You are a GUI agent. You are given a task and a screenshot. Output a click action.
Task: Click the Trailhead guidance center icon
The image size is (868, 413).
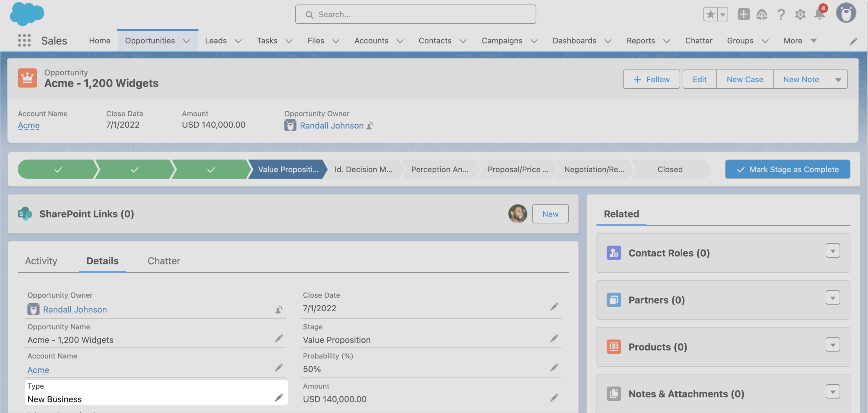(762, 14)
